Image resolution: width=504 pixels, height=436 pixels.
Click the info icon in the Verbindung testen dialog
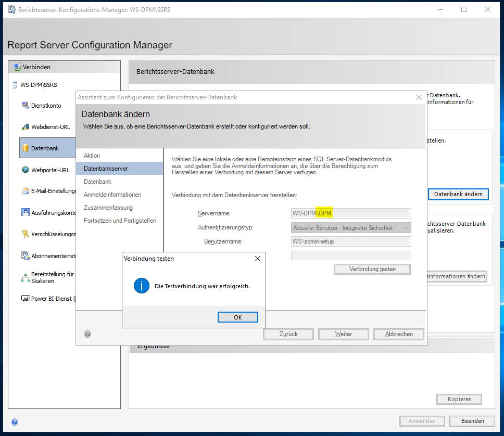(x=142, y=286)
